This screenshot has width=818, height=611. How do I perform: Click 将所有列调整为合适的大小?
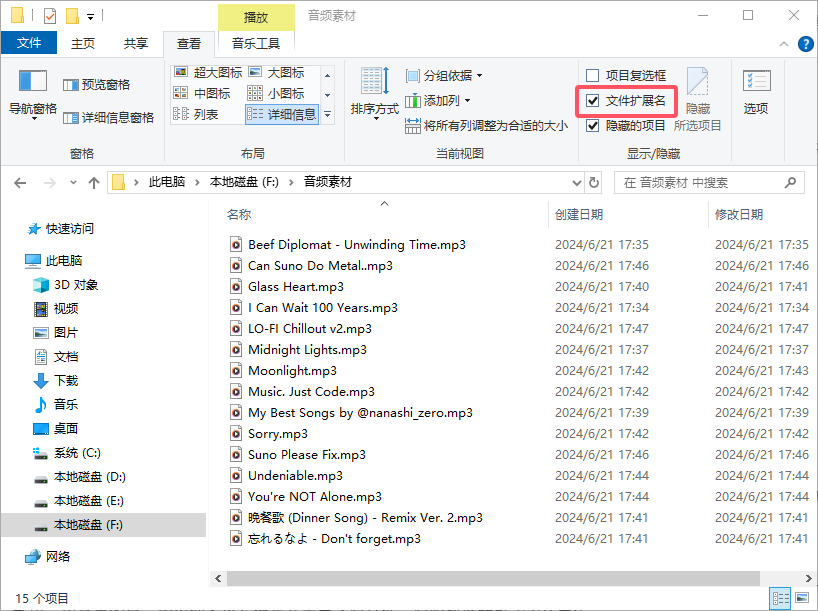(x=486, y=126)
